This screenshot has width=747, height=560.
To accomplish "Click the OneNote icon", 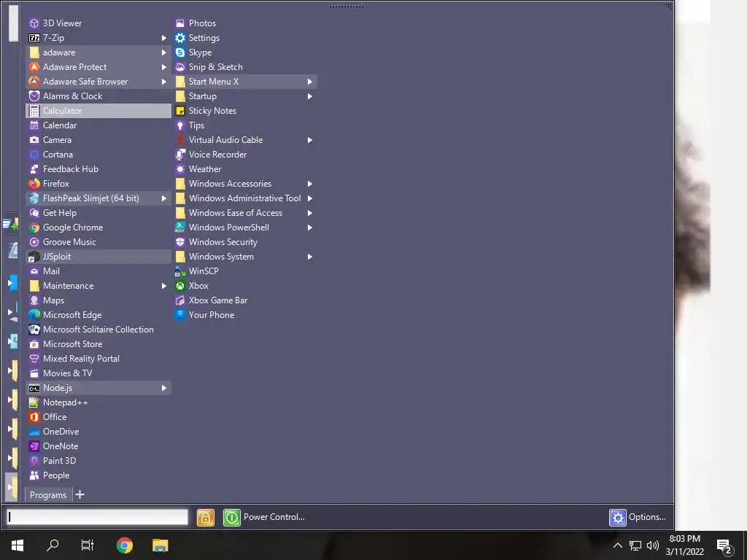I will 34,446.
